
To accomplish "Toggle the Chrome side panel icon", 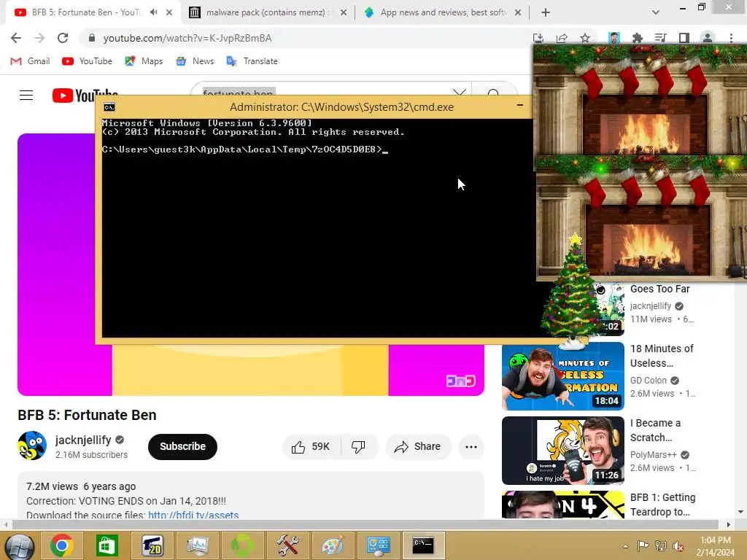I will [684, 38].
